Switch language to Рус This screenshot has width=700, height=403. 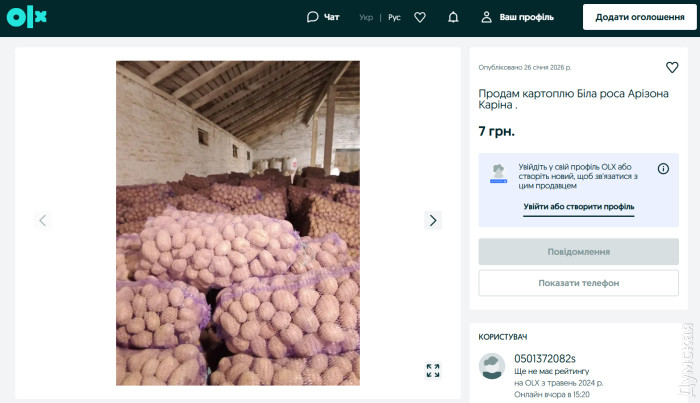tap(394, 17)
